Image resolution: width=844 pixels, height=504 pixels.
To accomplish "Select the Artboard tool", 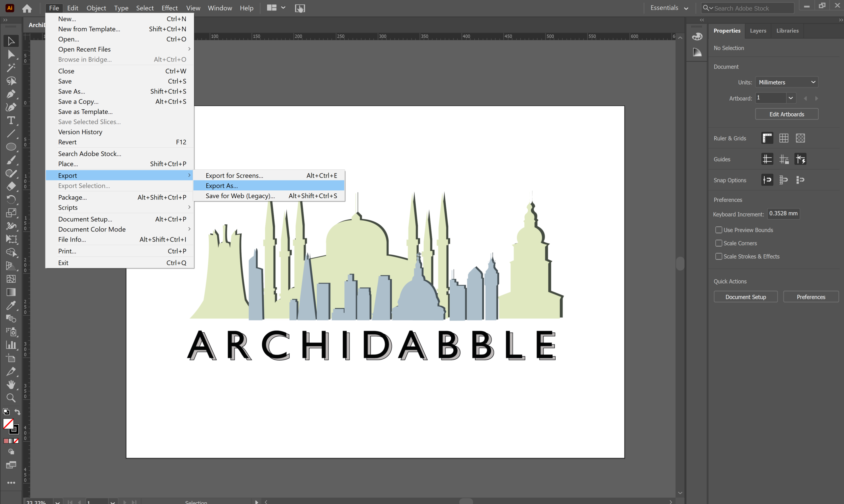I will click(x=11, y=359).
